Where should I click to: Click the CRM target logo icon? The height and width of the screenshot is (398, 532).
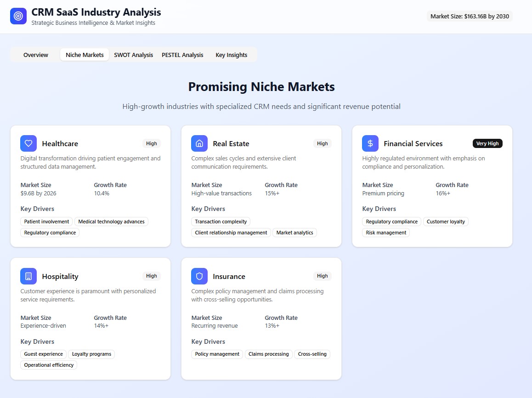18,16
